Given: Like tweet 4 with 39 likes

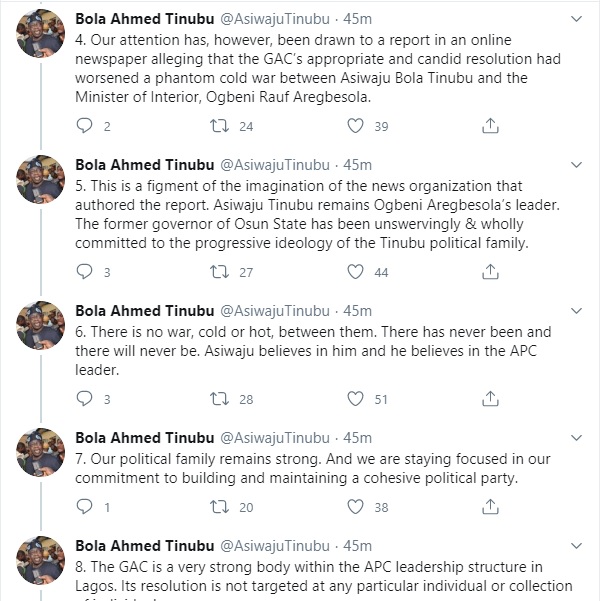Looking at the screenshot, I should pyautogui.click(x=354, y=126).
